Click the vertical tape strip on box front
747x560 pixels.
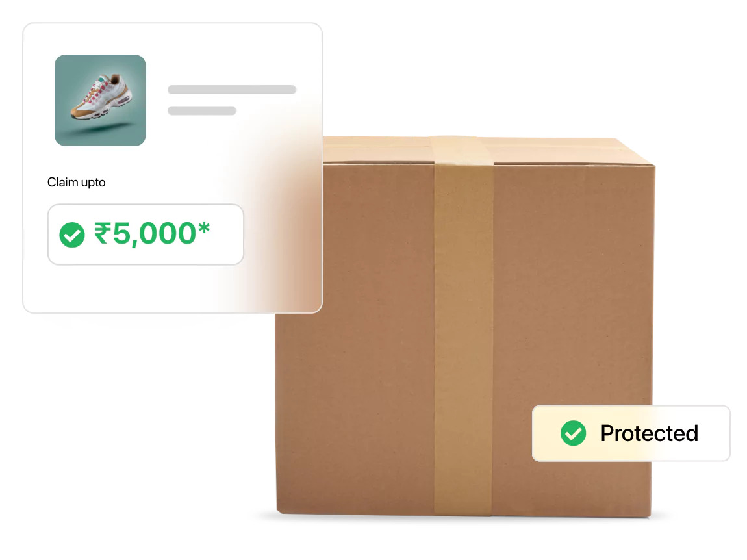pyautogui.click(x=464, y=338)
